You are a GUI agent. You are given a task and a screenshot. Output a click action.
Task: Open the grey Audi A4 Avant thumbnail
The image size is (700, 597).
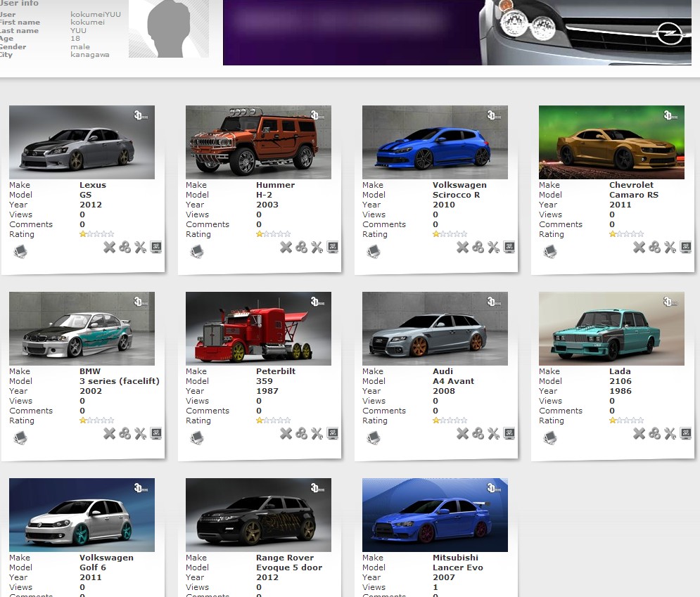435,329
